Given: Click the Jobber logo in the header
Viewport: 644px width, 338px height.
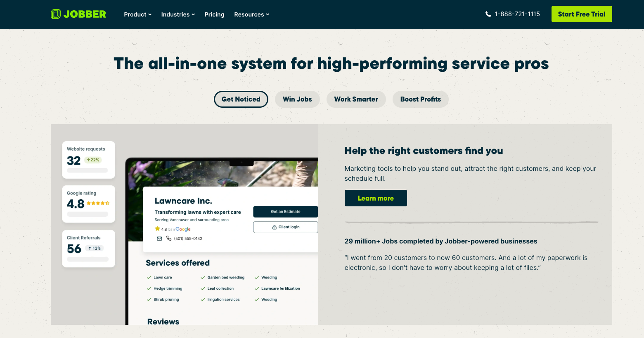Looking at the screenshot, I should pos(78,14).
